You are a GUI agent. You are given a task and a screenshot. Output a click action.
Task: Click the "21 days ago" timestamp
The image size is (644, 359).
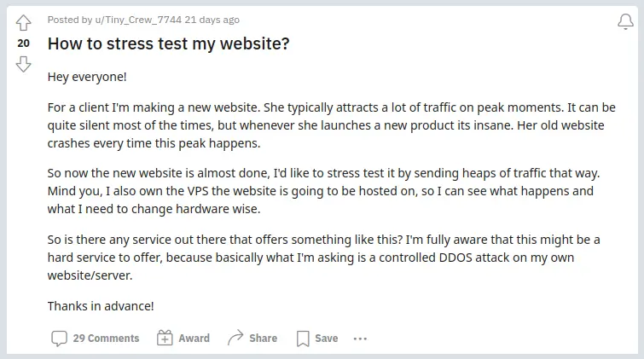[x=212, y=20]
